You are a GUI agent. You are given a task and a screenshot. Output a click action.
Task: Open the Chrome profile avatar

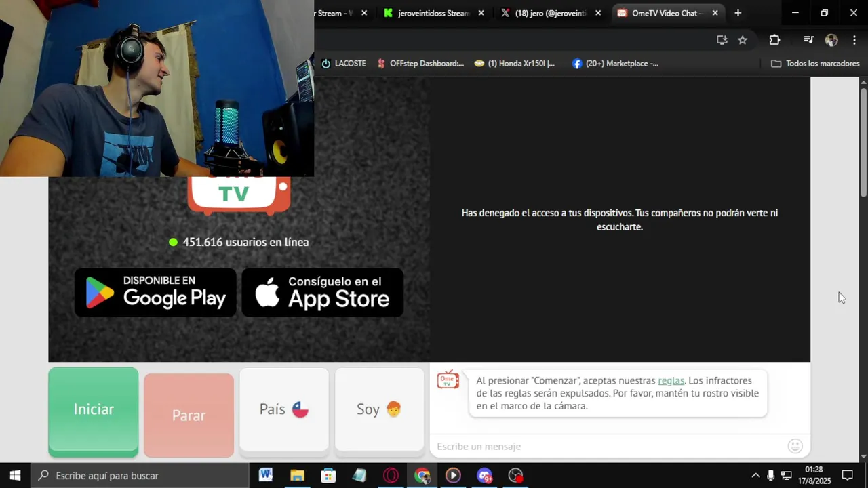coord(831,40)
